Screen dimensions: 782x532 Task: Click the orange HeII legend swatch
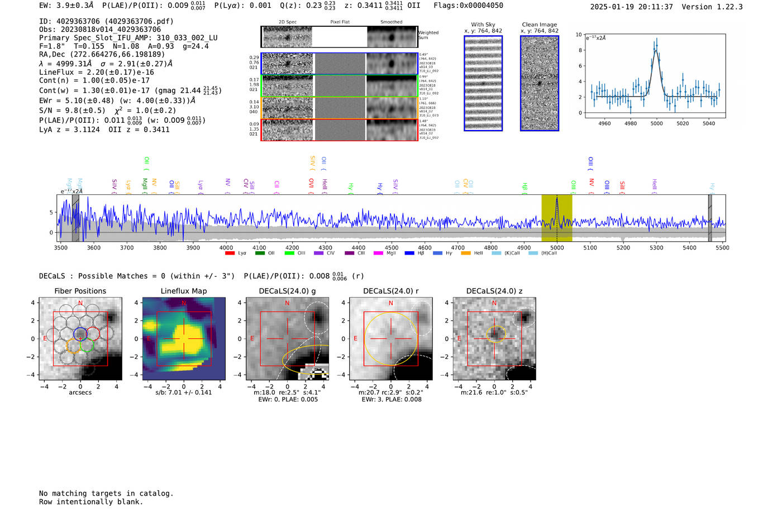click(466, 253)
